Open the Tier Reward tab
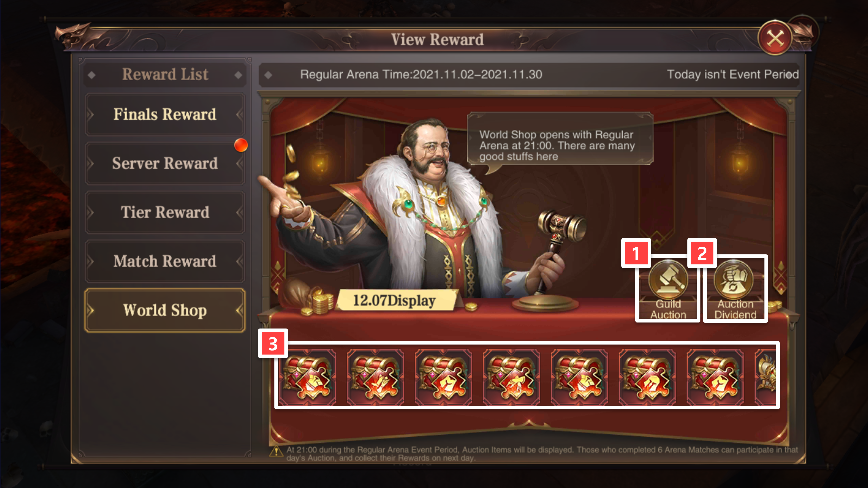Screen dimensions: 868x488 (165, 212)
